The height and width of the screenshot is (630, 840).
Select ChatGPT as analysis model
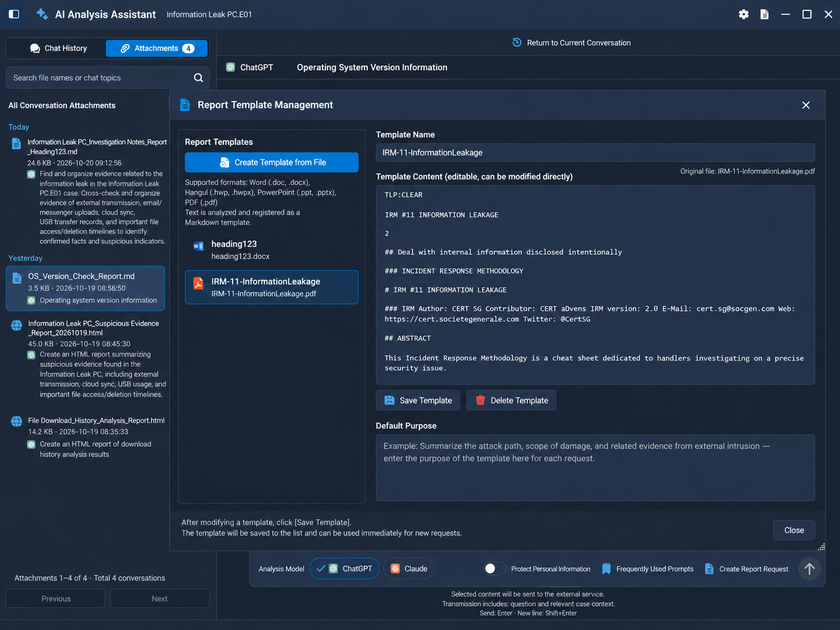(x=345, y=569)
